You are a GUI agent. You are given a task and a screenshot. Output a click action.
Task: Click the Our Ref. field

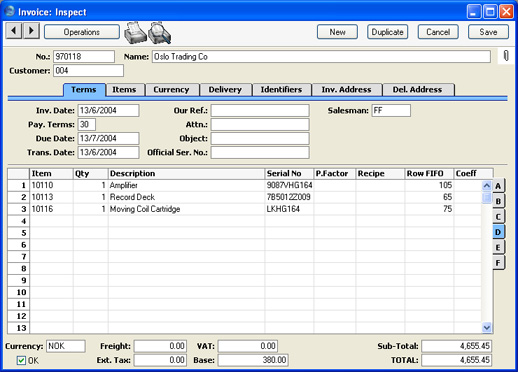click(260, 110)
